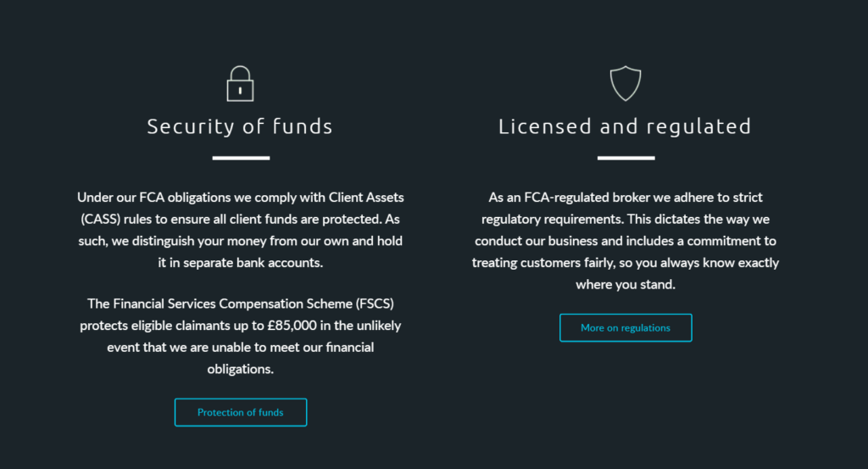Image resolution: width=868 pixels, height=469 pixels.
Task: Open the Protection of funds button
Action: pos(241,412)
